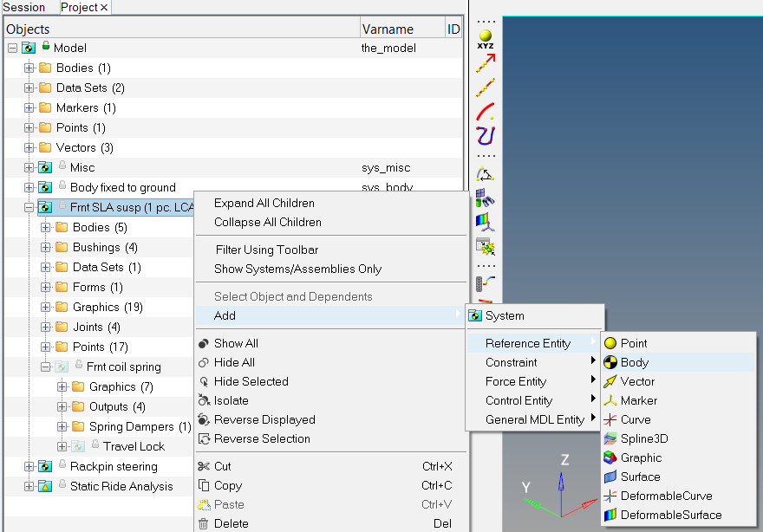Click the scissors Cut icon in context menu
This screenshot has width=763, height=532.
204,466
